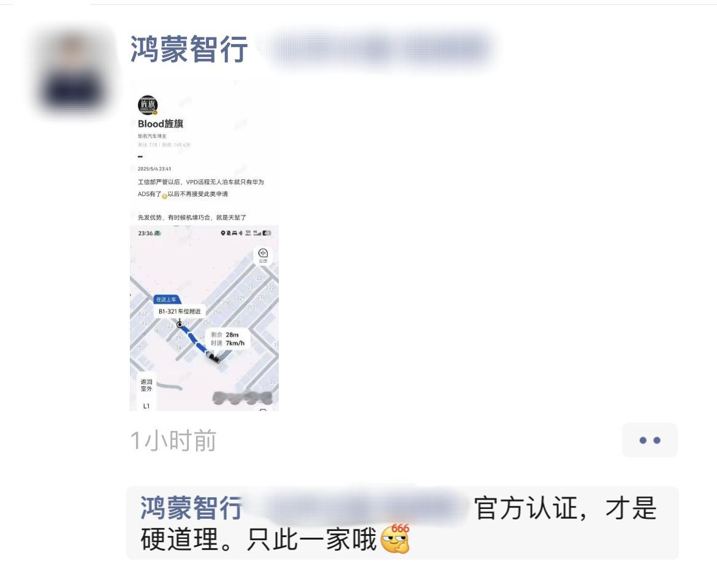Click the 666 emoji in comment
This screenshot has width=717, height=588.
point(395,538)
